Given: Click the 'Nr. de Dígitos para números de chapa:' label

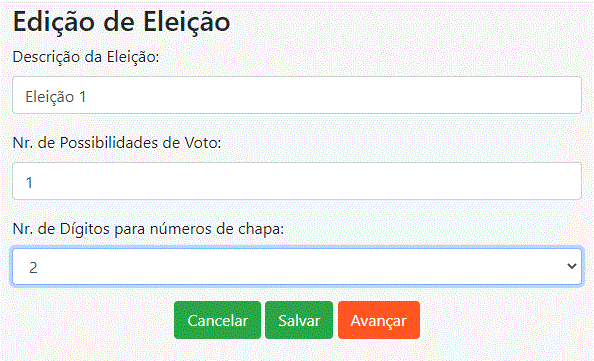Looking at the screenshot, I should point(148,229).
